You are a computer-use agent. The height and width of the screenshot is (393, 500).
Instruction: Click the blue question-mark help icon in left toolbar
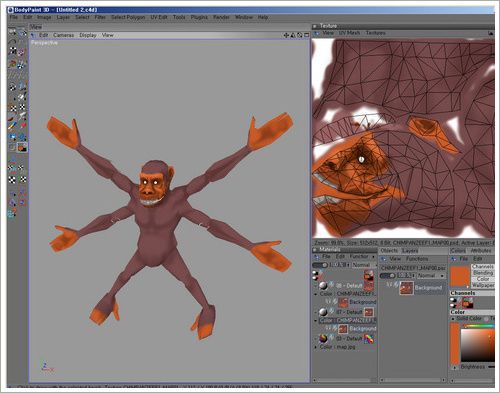click(x=12, y=213)
